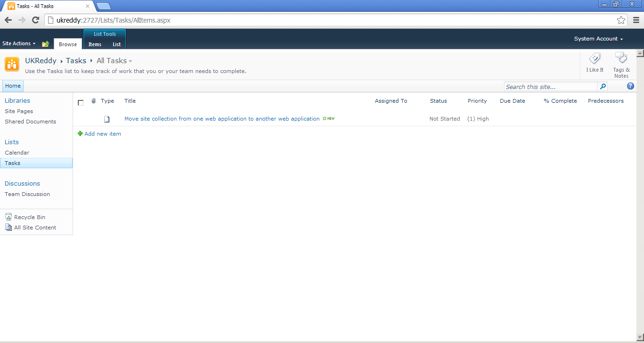Open the System Account menu
644x343 pixels.
tap(598, 39)
